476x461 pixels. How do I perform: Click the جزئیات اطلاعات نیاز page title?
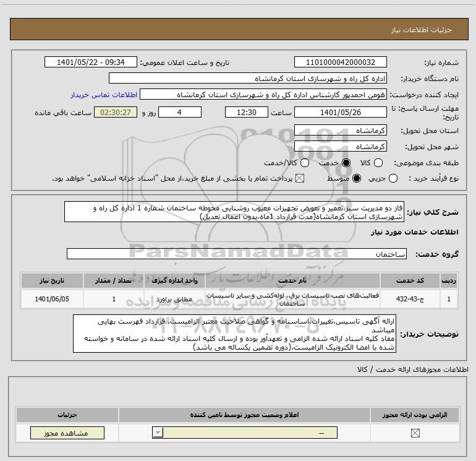tap(422, 30)
